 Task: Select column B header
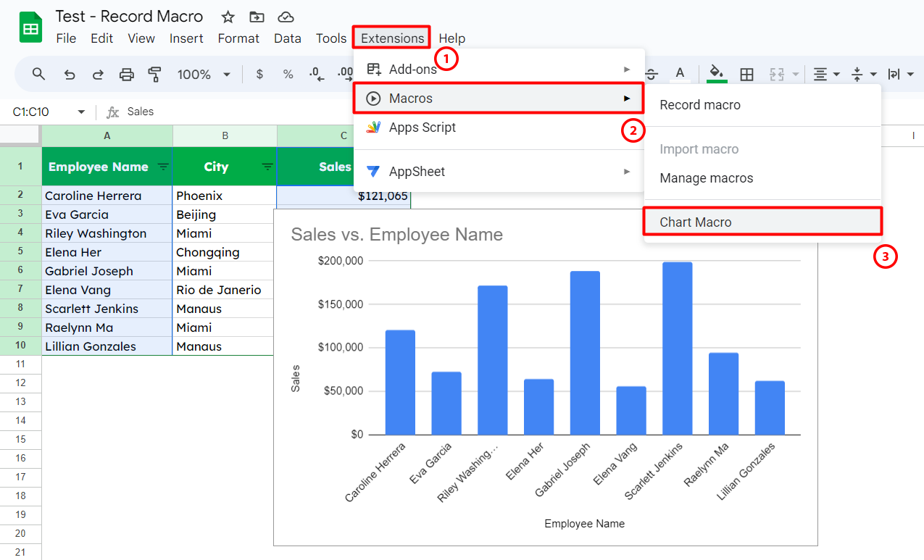click(x=225, y=135)
